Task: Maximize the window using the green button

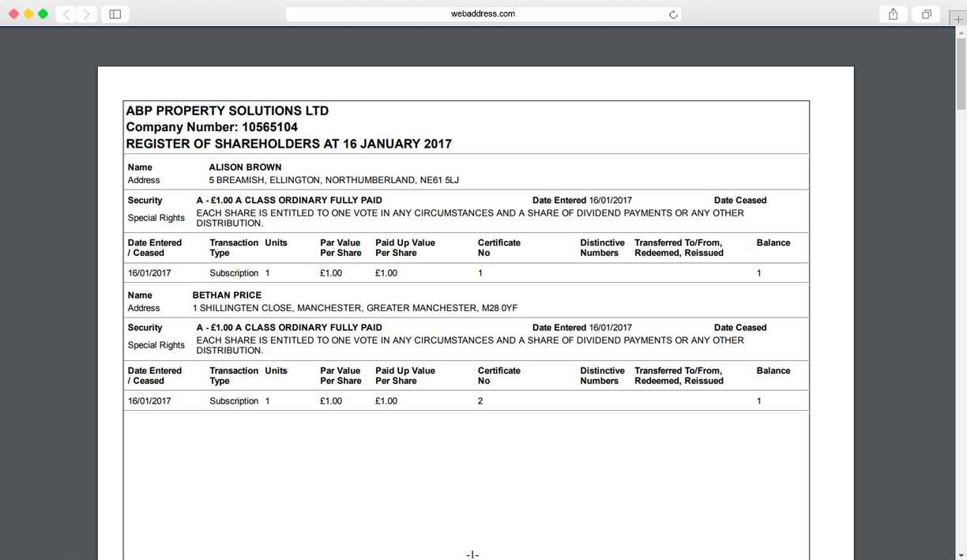Action: [x=43, y=14]
